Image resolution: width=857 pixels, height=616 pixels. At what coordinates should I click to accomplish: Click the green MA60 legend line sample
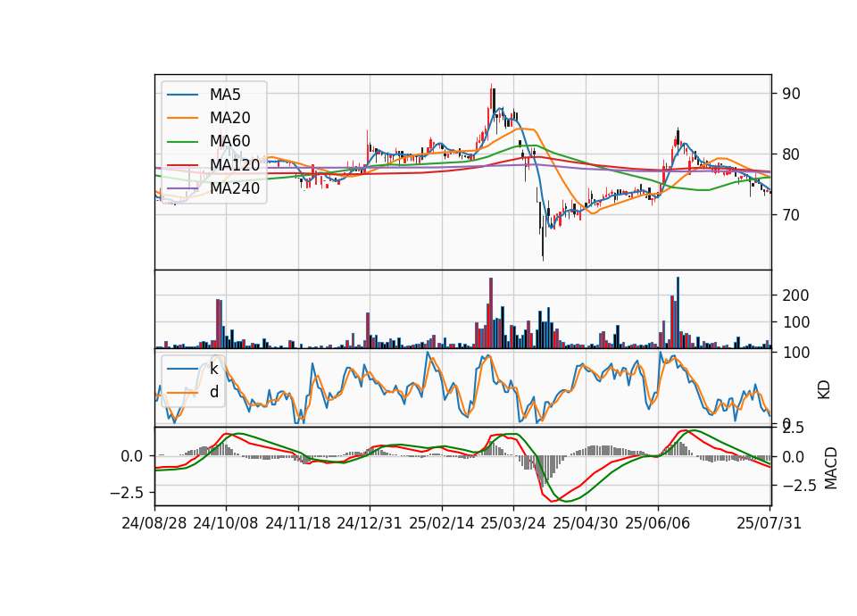[x=182, y=142]
